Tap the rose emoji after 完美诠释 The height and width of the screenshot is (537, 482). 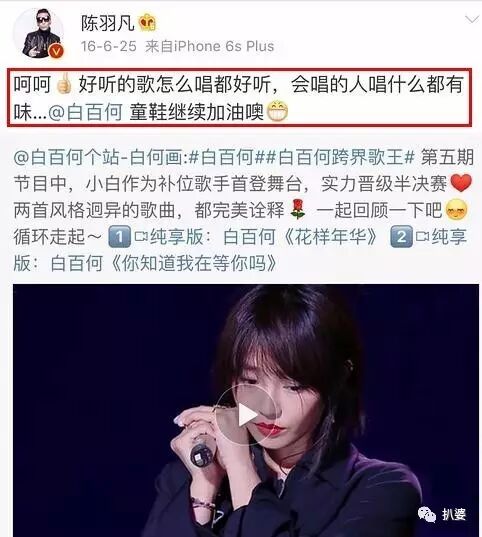[x=297, y=210]
